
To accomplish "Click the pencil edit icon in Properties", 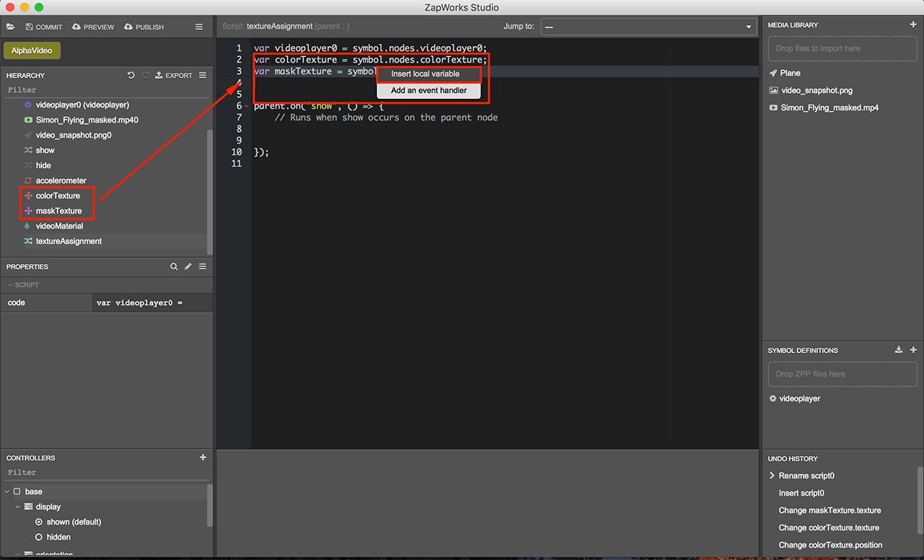I will [x=188, y=266].
